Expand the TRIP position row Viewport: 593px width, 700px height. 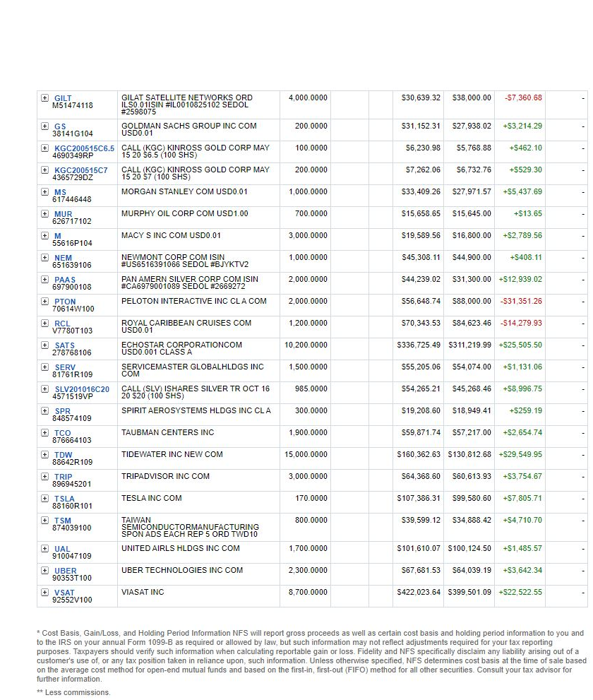click(x=44, y=476)
